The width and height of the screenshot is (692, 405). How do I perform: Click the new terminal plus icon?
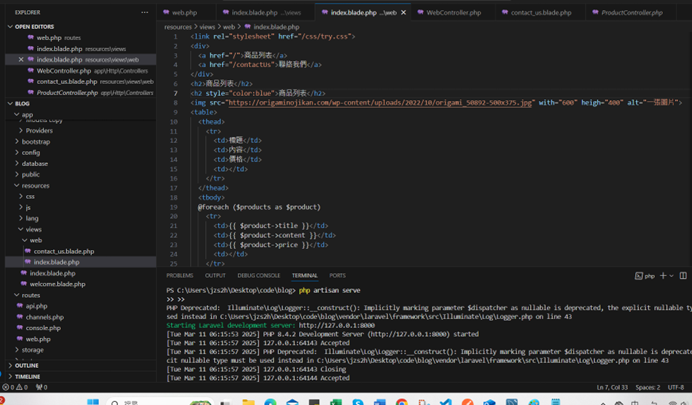[662, 275]
